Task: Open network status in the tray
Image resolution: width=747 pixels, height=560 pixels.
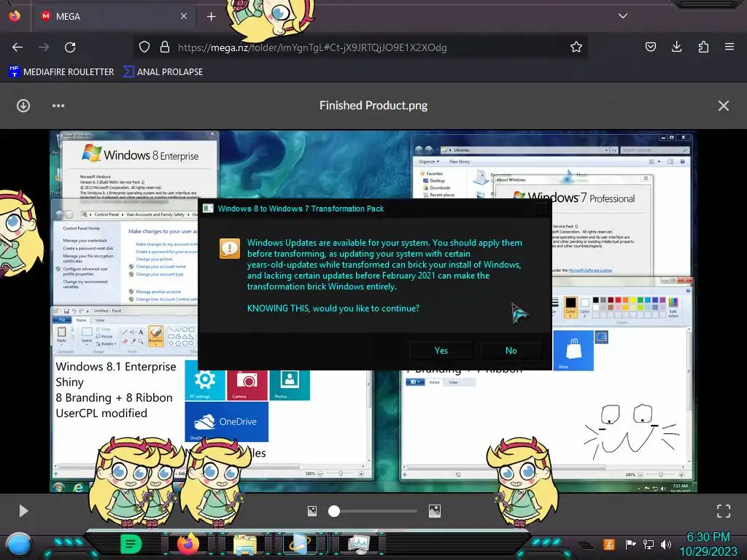Action: pos(648,544)
